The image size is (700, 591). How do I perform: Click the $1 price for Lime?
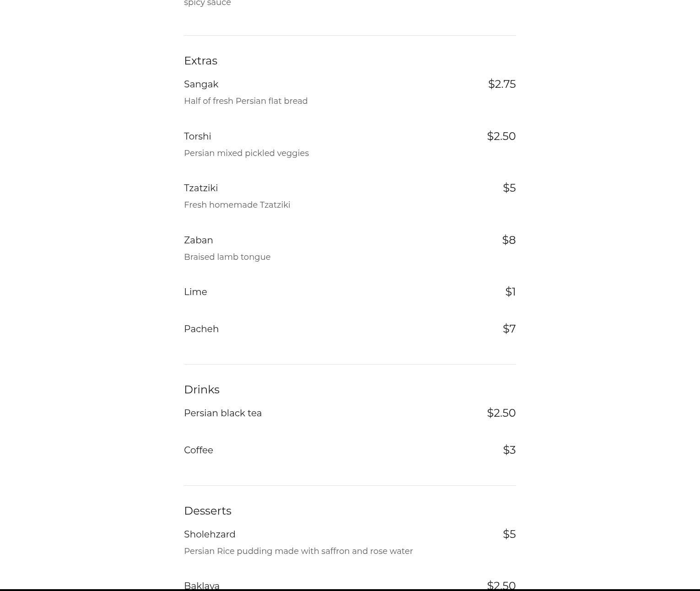coord(510,292)
